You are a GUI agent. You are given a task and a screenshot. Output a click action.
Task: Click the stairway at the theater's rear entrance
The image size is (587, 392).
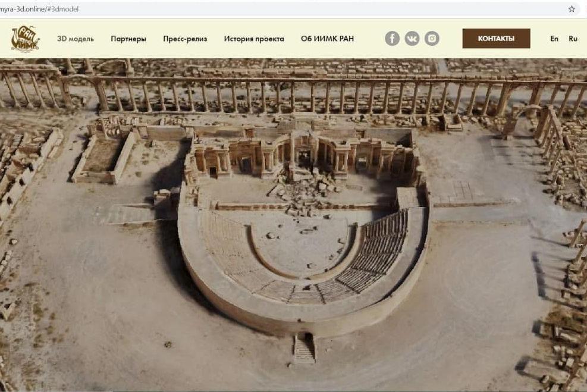coord(304,348)
